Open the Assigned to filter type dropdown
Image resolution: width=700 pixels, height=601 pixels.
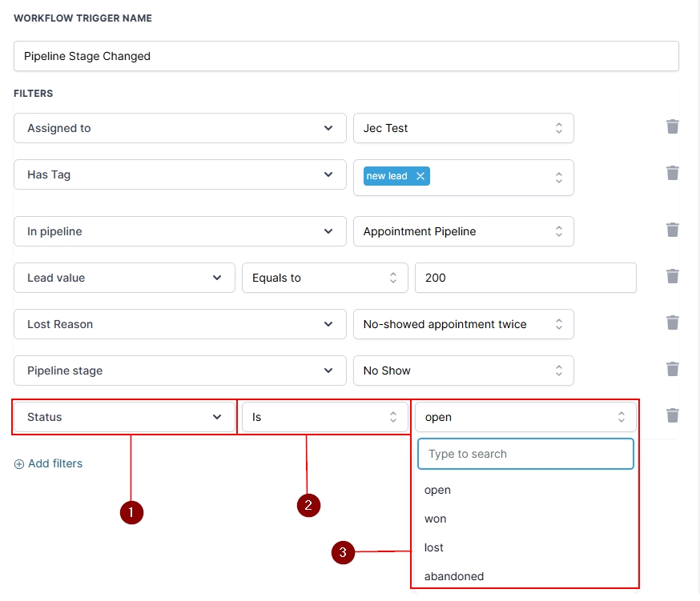point(180,128)
